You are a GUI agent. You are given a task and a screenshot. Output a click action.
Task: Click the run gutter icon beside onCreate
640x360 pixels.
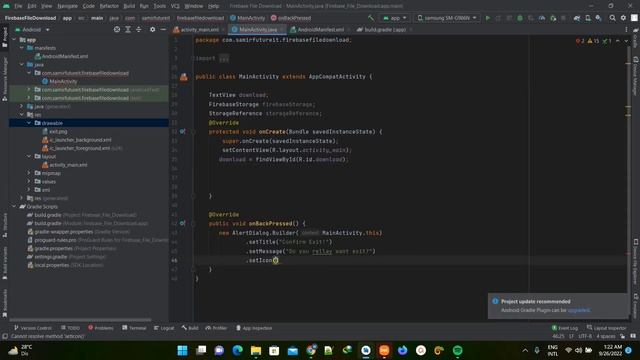[x=182, y=131]
